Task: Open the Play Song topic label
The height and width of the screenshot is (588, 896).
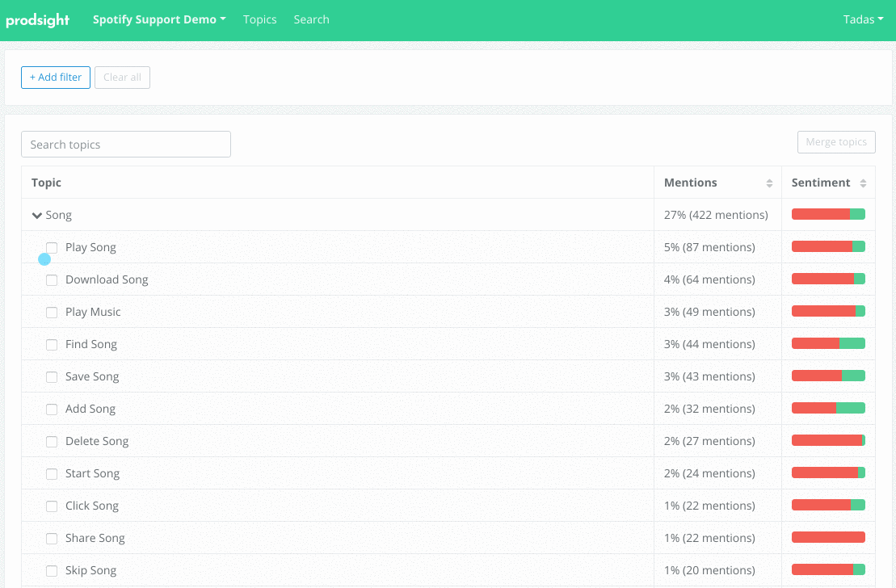Action: click(x=90, y=247)
